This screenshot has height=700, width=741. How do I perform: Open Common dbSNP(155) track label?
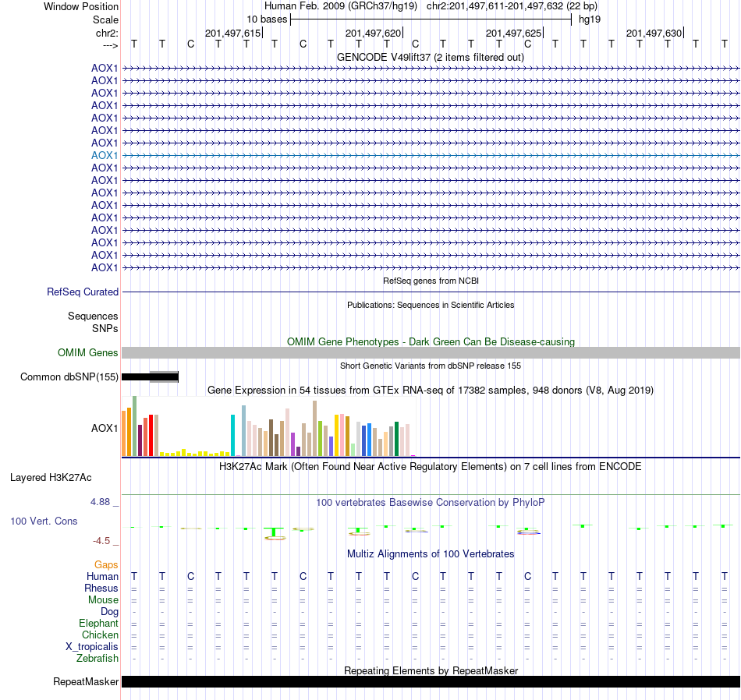pos(69,377)
